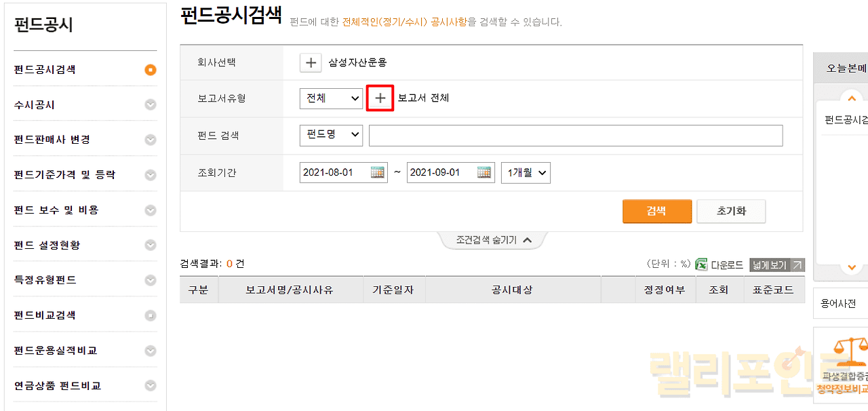Image resolution: width=868 pixels, height=411 pixels.
Task: Open the end date calendar picker
Action: (x=484, y=172)
